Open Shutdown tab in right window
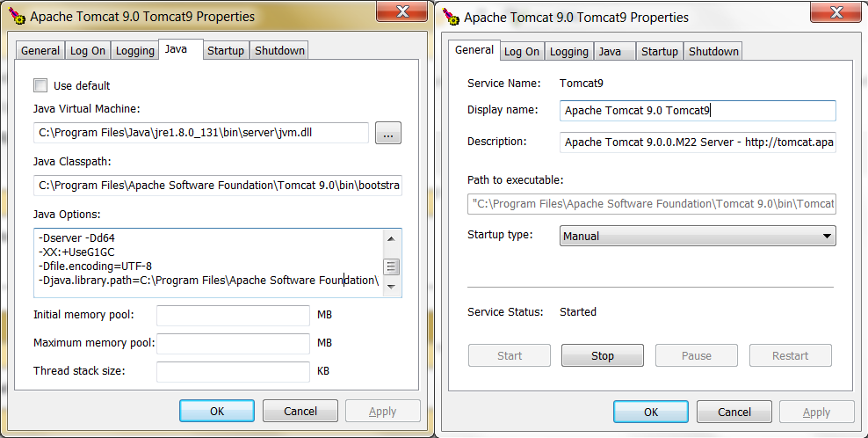 [x=713, y=52]
